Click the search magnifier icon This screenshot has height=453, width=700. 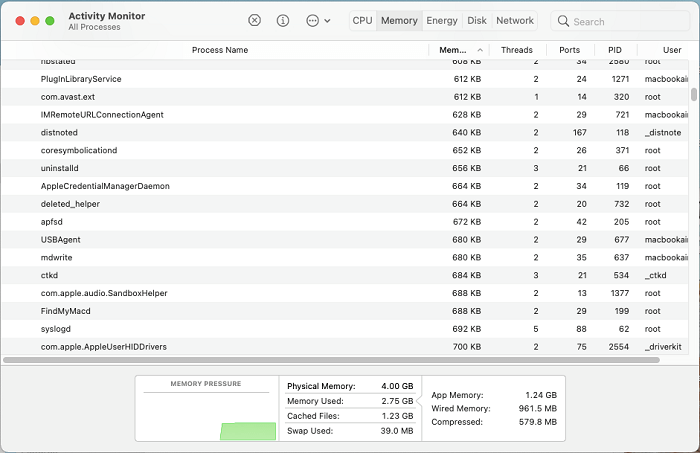563,21
